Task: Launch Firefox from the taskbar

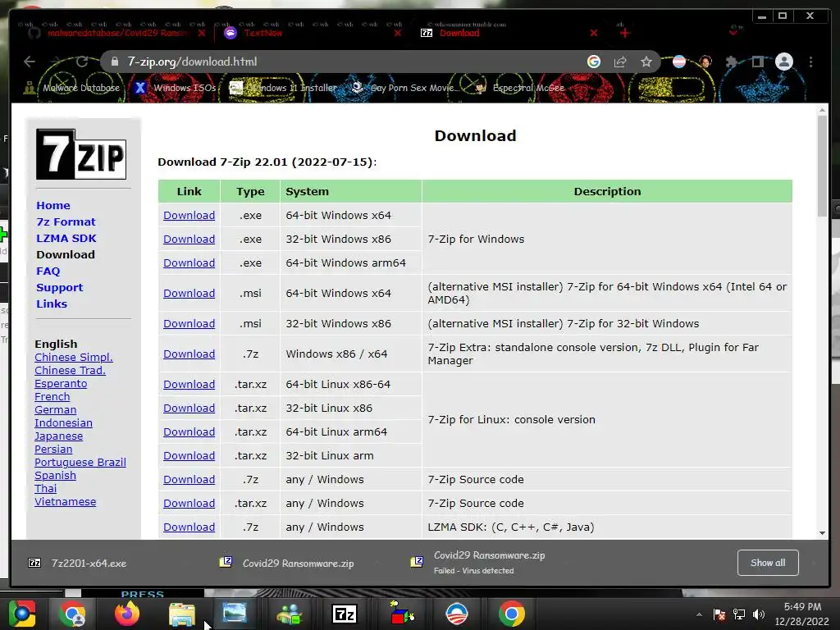Action: pos(127,614)
